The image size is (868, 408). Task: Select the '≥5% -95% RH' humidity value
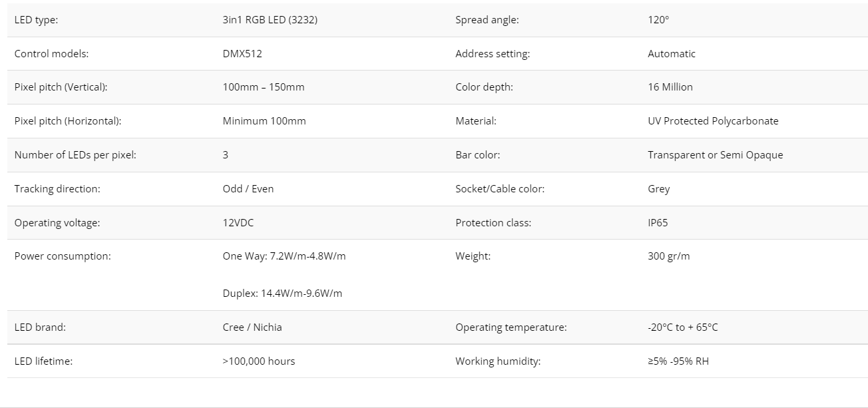[678, 361]
